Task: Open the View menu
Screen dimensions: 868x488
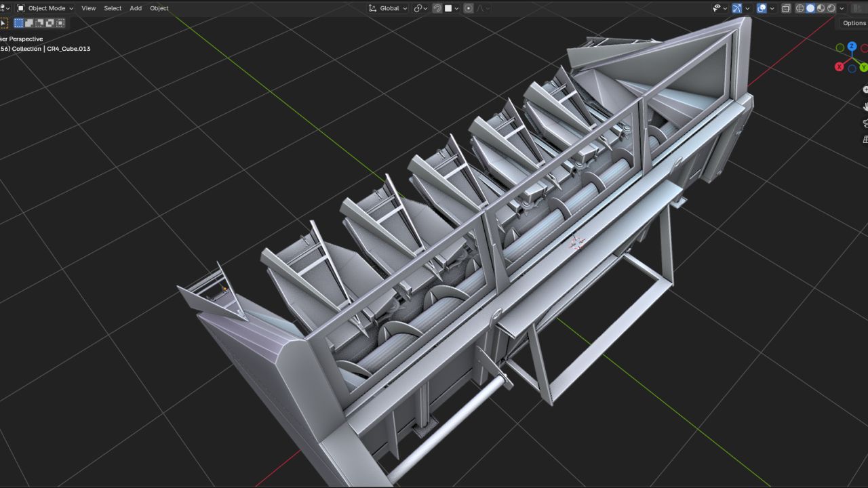Action: click(x=88, y=8)
